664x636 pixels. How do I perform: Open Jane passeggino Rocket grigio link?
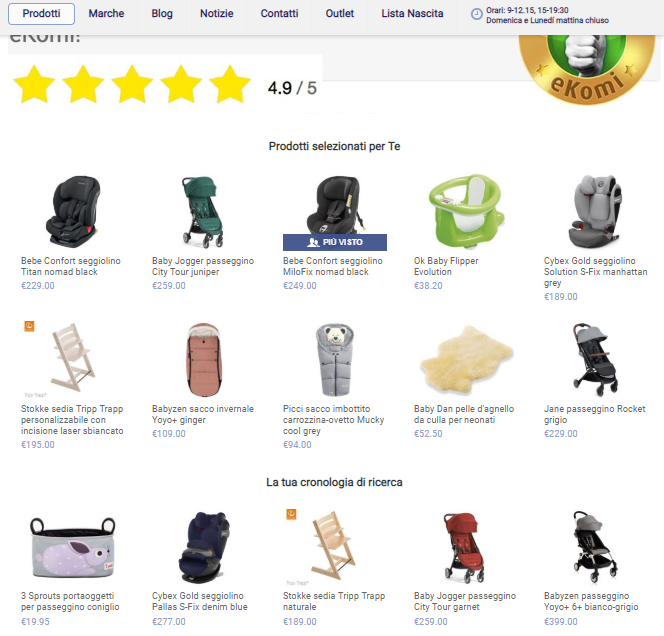click(x=595, y=415)
